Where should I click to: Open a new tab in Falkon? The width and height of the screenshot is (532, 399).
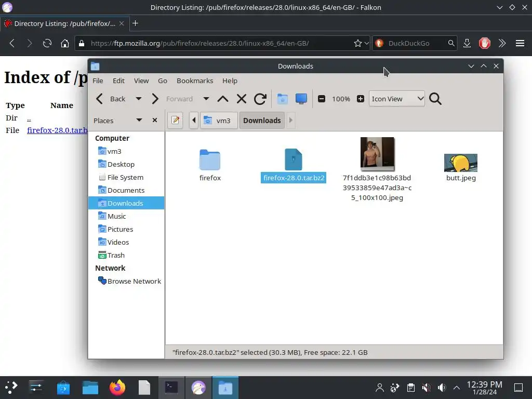(135, 23)
